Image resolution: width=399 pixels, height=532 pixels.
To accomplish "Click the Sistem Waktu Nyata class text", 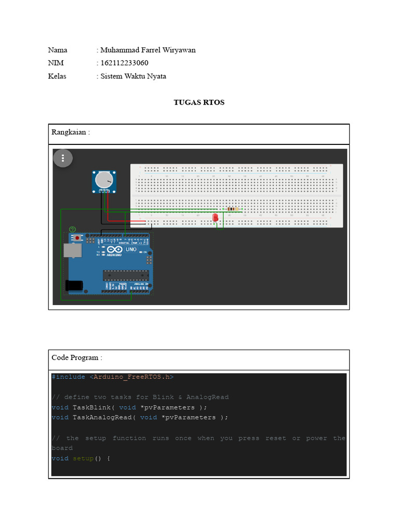I will [134, 76].
